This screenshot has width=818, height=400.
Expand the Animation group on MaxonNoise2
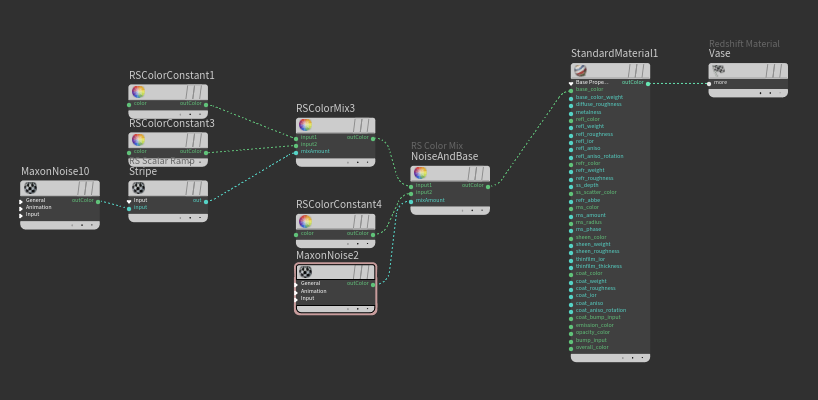point(297,291)
